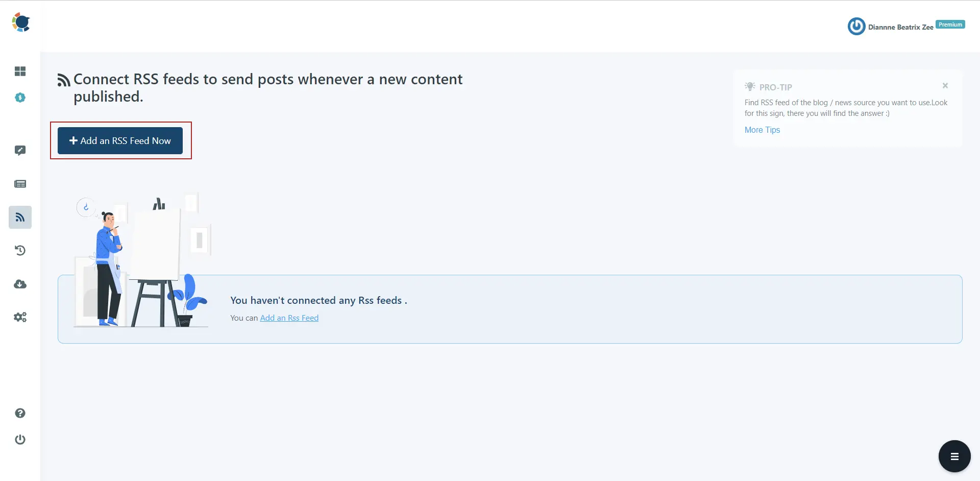Select the RSS feeds sidebar icon
This screenshot has height=481, width=980.
click(20, 217)
